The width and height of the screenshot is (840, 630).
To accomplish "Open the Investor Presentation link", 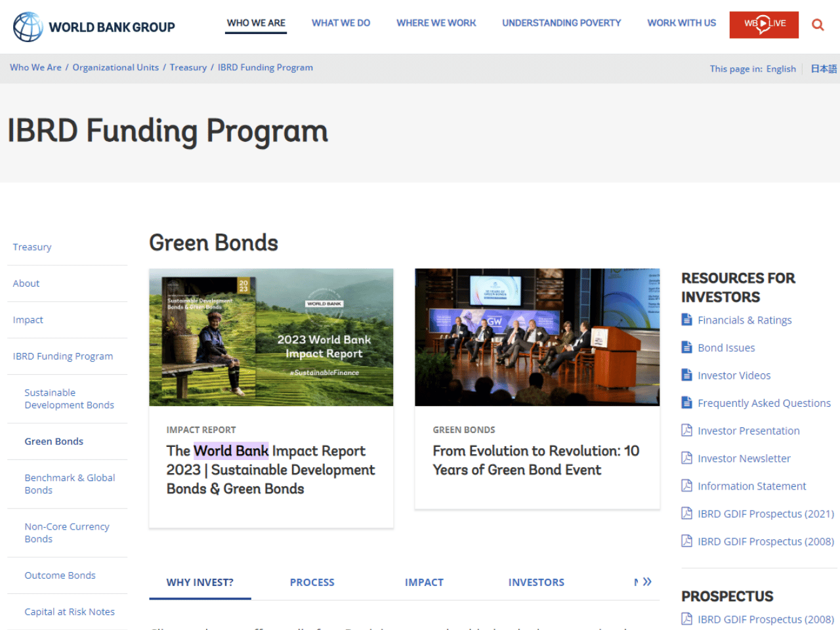I will [x=749, y=430].
